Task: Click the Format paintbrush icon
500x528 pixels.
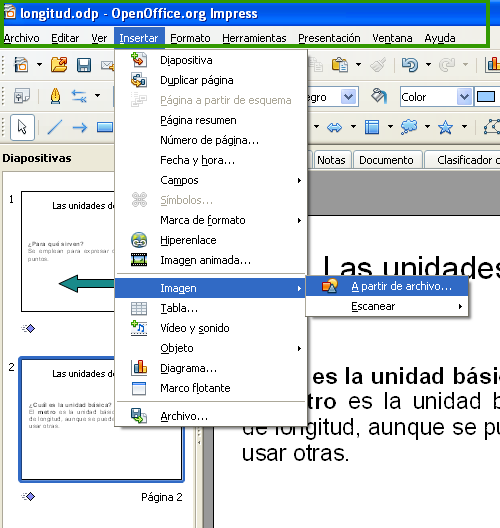Action: click(x=378, y=65)
